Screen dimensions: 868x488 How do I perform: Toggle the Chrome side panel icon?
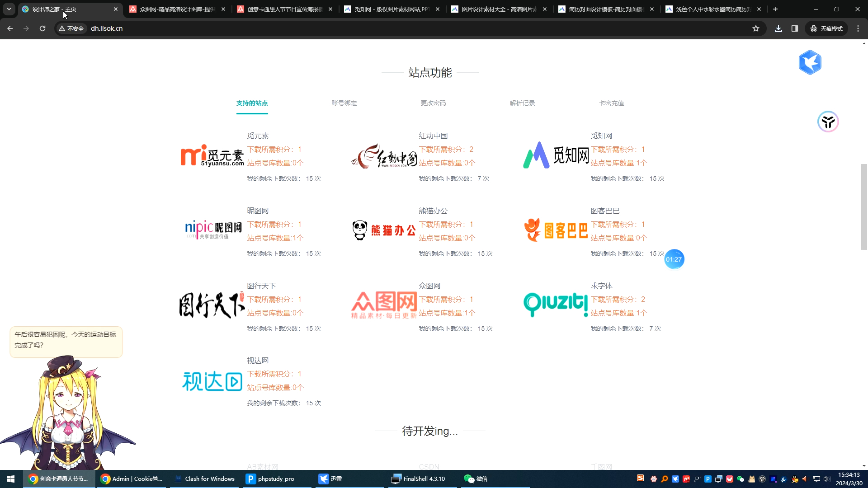[x=795, y=28]
